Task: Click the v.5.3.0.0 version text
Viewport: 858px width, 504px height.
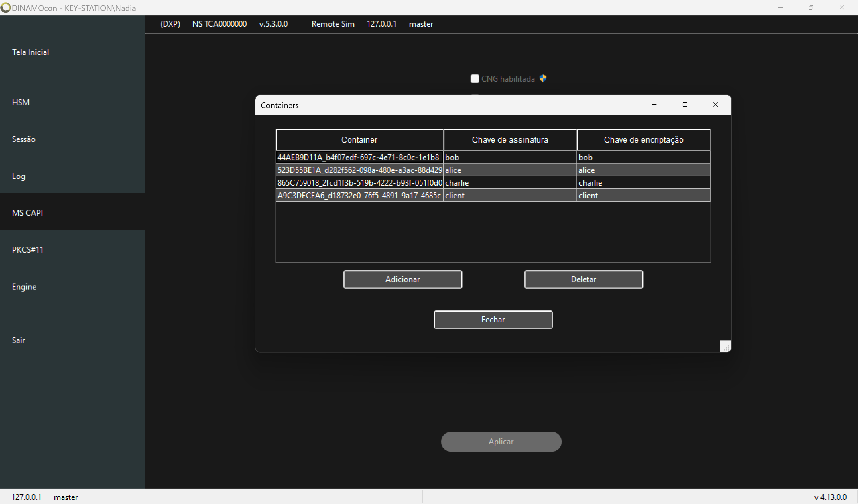Action: (273, 24)
